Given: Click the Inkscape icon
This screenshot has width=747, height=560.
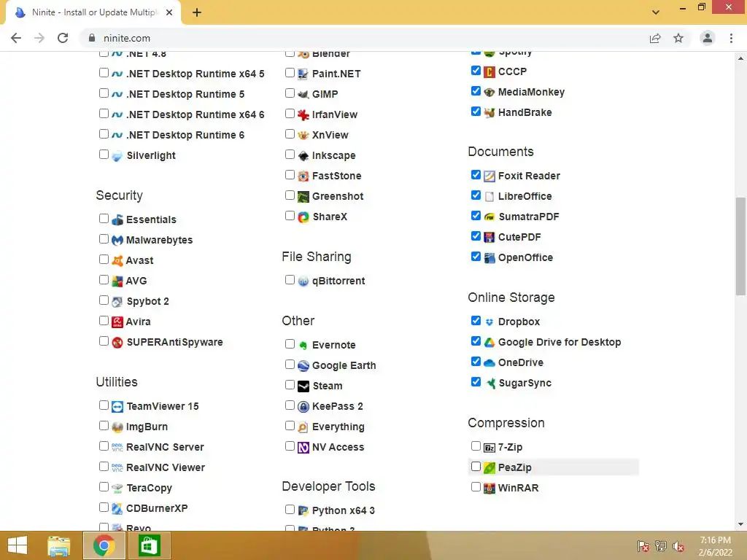Looking at the screenshot, I should [303, 156].
